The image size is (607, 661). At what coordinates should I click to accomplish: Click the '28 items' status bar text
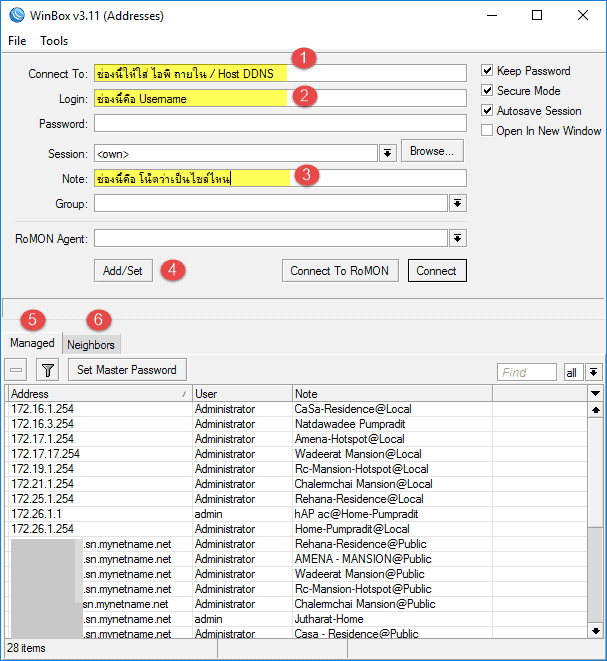(26, 648)
